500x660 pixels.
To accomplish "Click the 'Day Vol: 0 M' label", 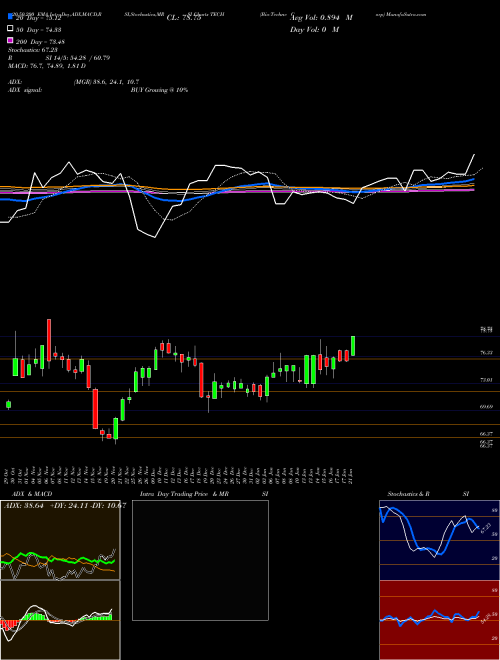I will (x=314, y=30).
